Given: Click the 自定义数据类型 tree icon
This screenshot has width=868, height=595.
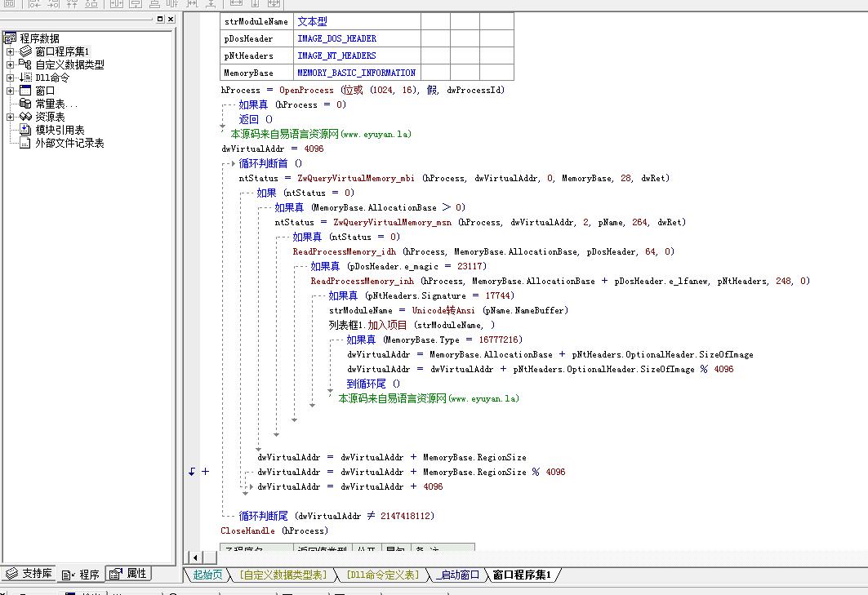Looking at the screenshot, I should click(25, 64).
